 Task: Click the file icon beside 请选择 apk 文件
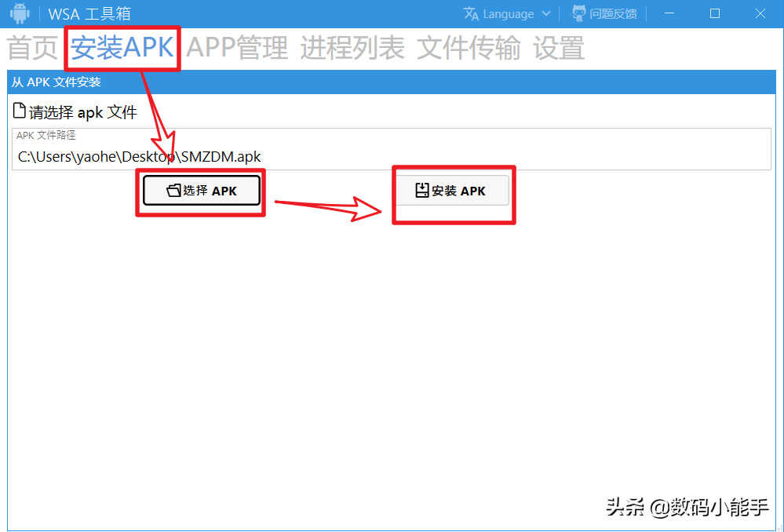pyautogui.click(x=19, y=111)
